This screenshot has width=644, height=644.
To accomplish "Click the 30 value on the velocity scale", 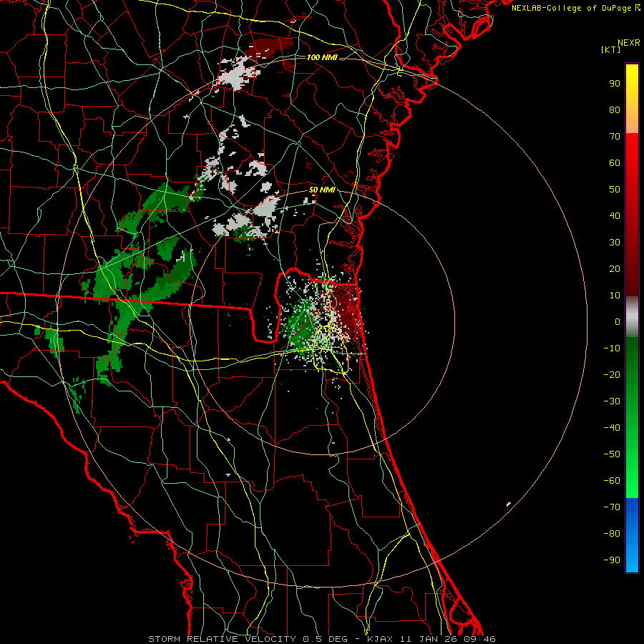I will click(x=615, y=243).
